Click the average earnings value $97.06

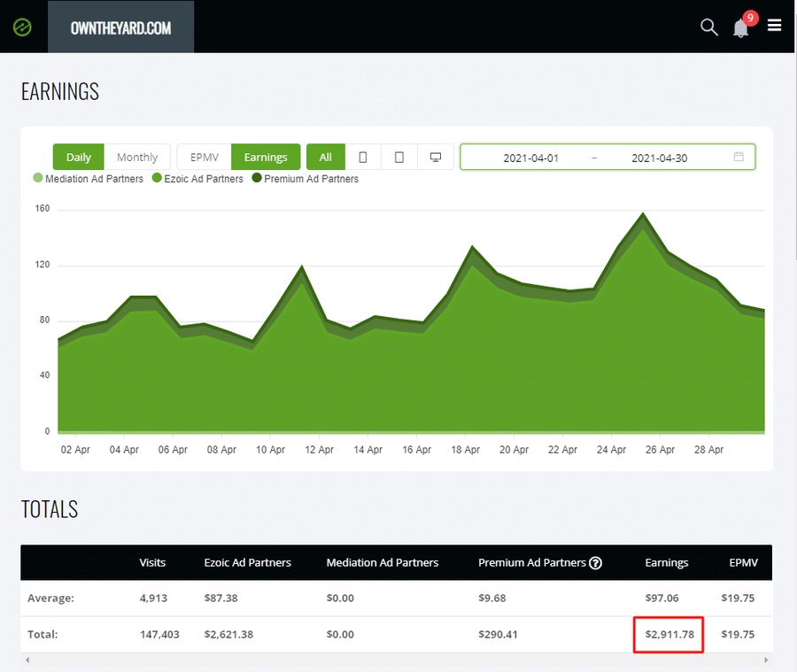662,599
